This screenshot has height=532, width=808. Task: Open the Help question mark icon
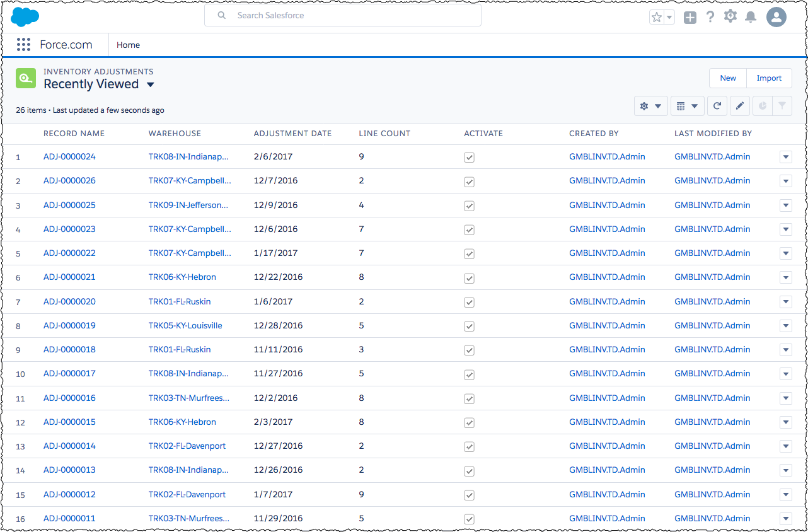click(710, 17)
